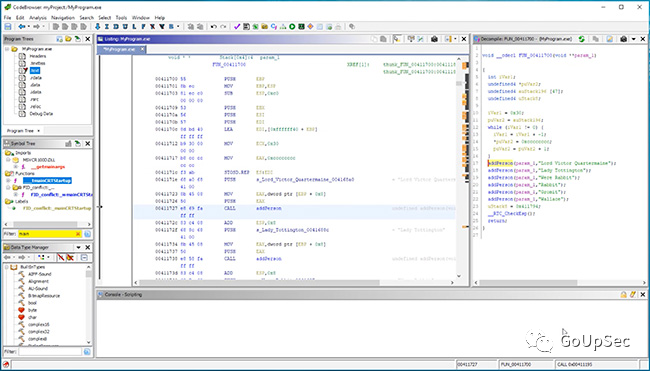Click the Console scroll lock icon

click(x=623, y=294)
